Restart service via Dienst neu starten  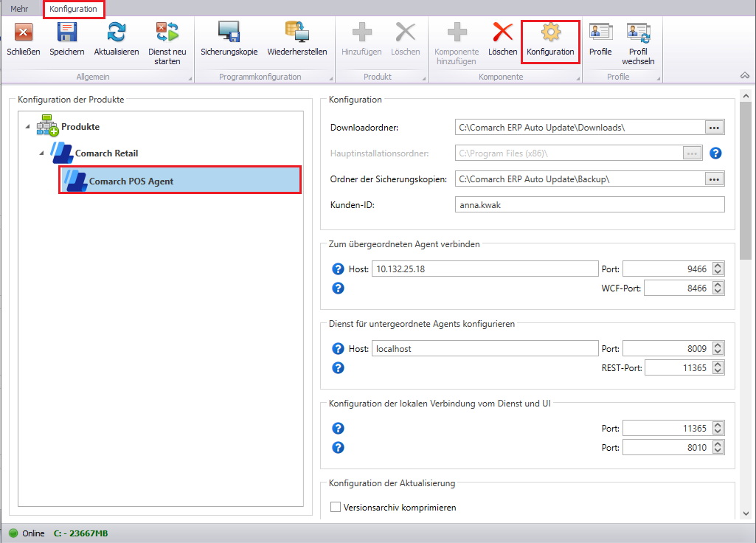point(167,32)
